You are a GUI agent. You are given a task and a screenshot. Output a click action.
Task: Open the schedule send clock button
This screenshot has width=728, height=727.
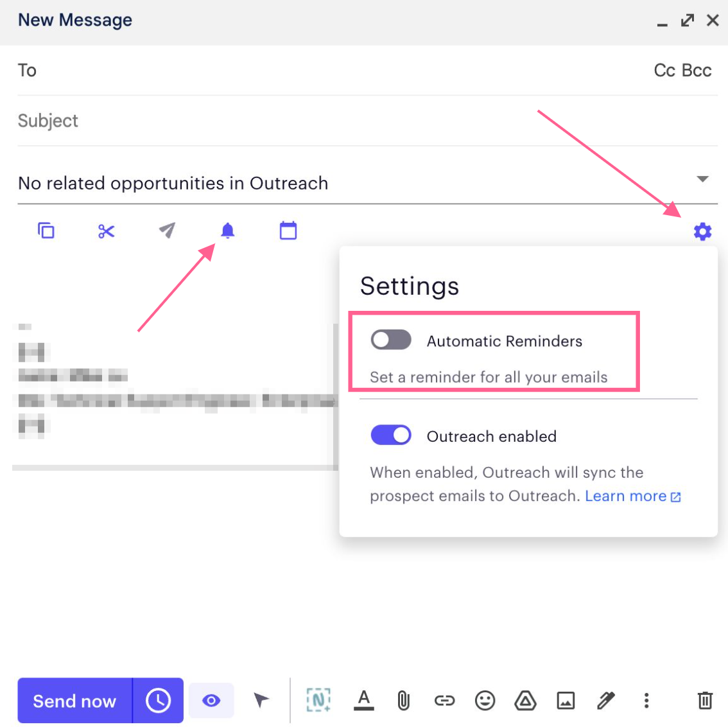point(159,701)
